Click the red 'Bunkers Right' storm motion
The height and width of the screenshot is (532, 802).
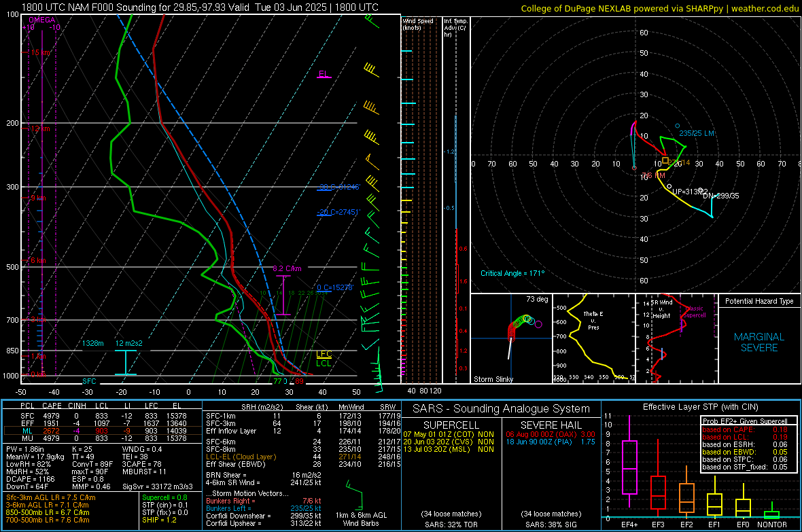[264, 501]
